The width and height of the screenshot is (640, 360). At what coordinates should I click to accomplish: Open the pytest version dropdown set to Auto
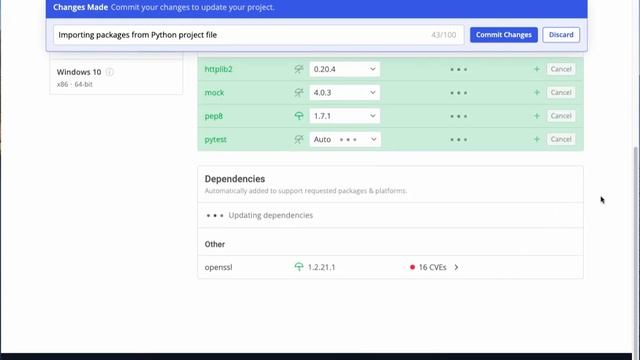[x=344, y=139]
